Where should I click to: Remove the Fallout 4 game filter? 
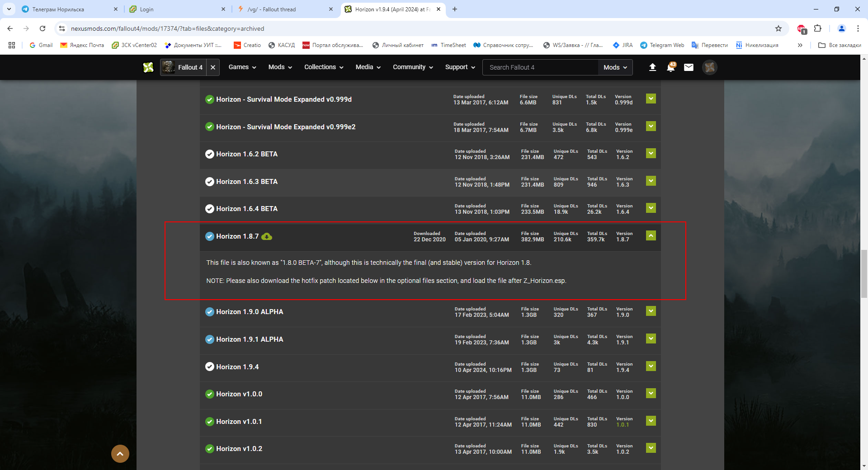[213, 67]
